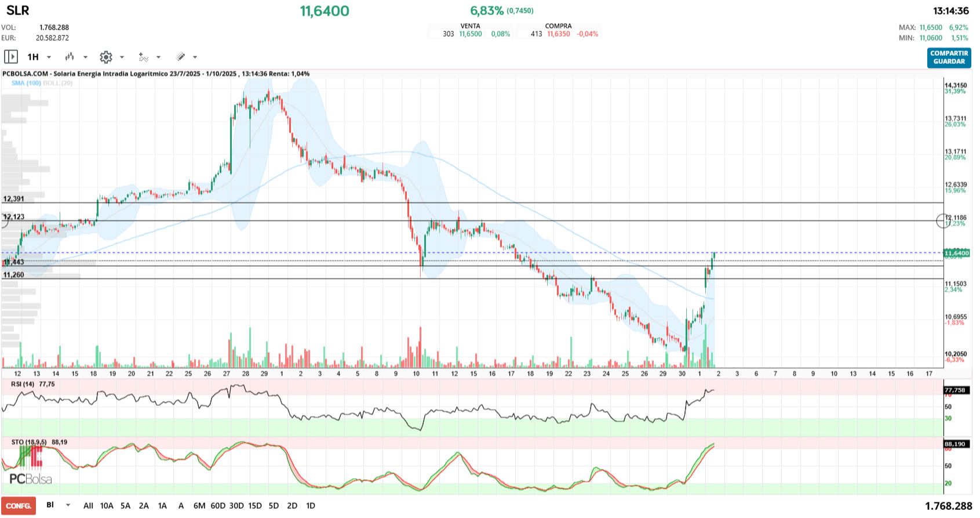Click the 6,83% change value

487,11
